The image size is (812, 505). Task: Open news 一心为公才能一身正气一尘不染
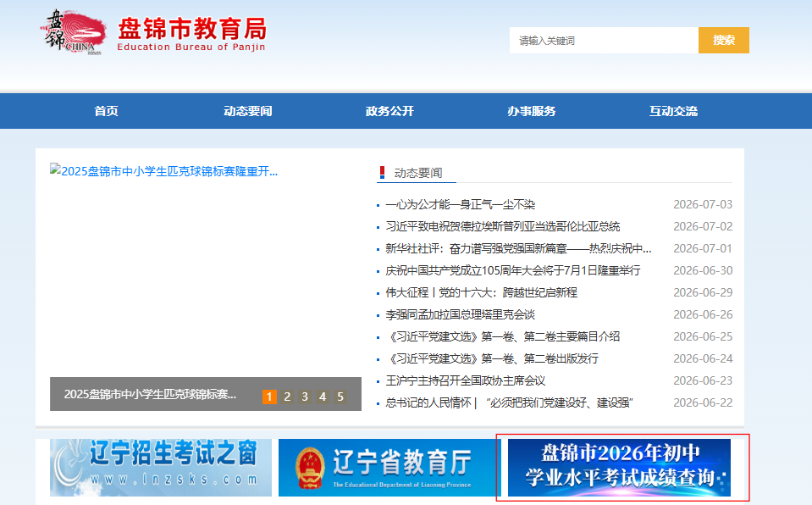pyautogui.click(x=461, y=205)
